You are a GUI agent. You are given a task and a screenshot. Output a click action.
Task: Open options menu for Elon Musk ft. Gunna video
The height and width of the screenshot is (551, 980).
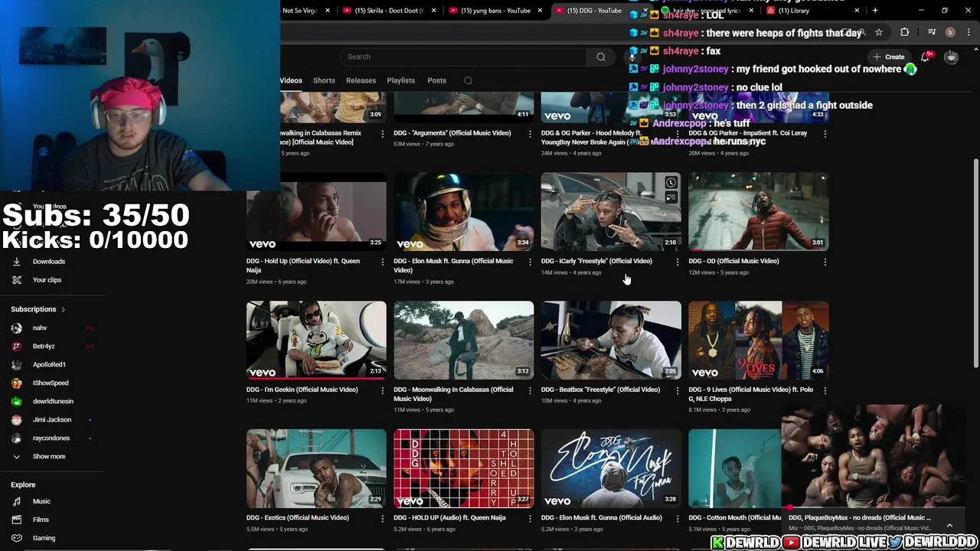point(530,262)
